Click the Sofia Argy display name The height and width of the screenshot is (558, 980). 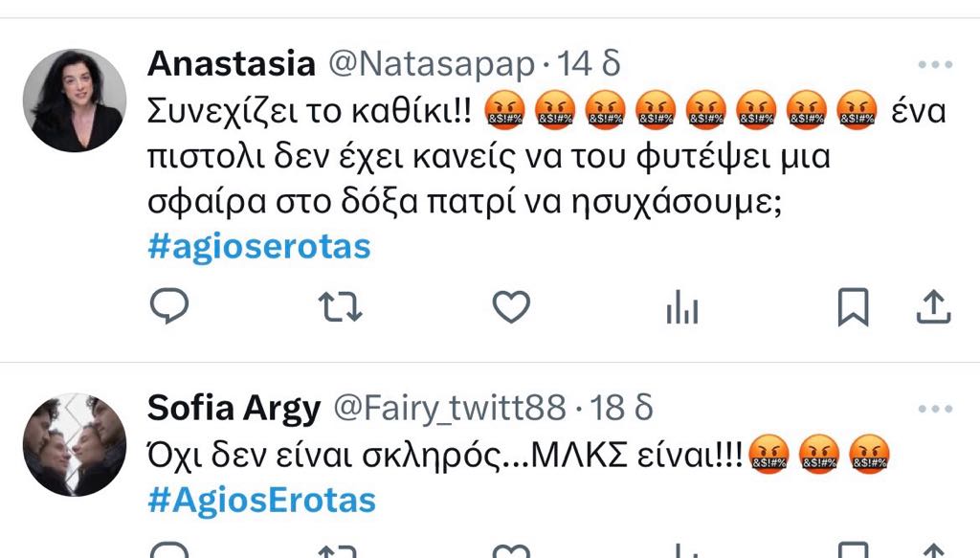[234, 409]
